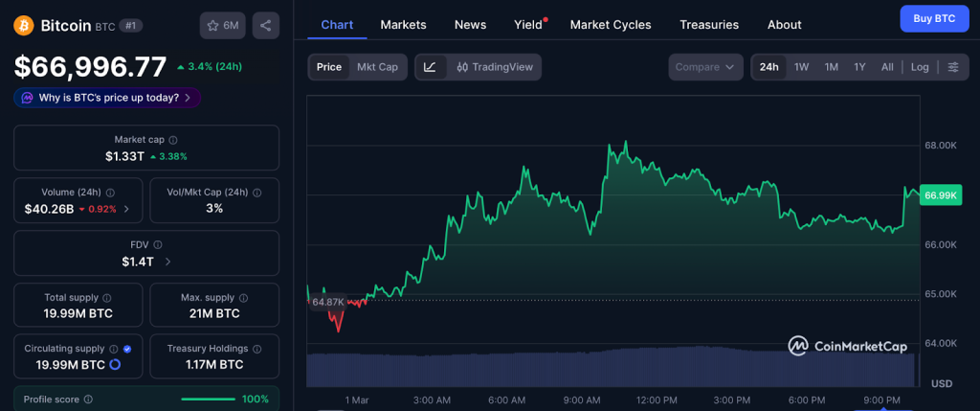Toggle Log scale on chart

click(919, 67)
